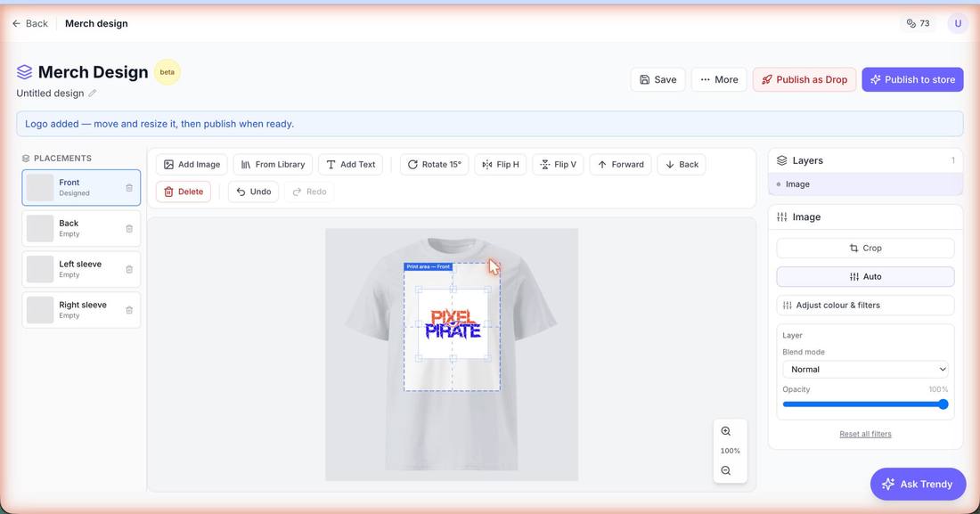
Task: Click the Front placement thumbnail
Action: (40, 188)
